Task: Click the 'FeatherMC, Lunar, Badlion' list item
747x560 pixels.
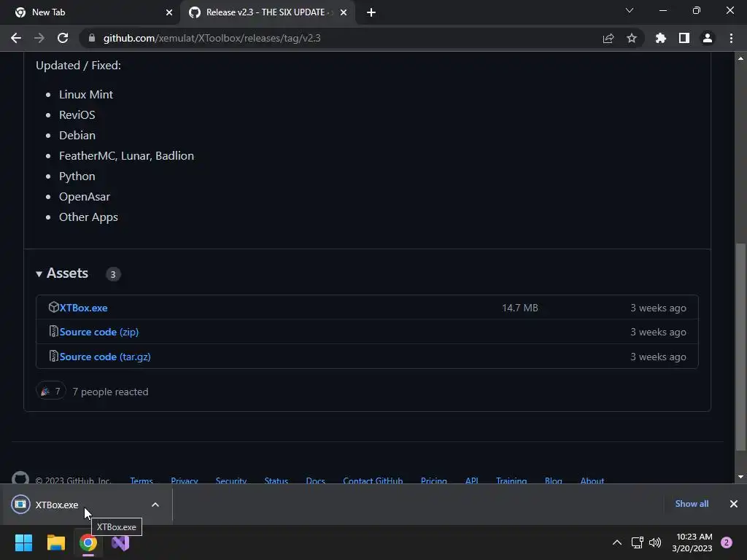Action: [126, 156]
